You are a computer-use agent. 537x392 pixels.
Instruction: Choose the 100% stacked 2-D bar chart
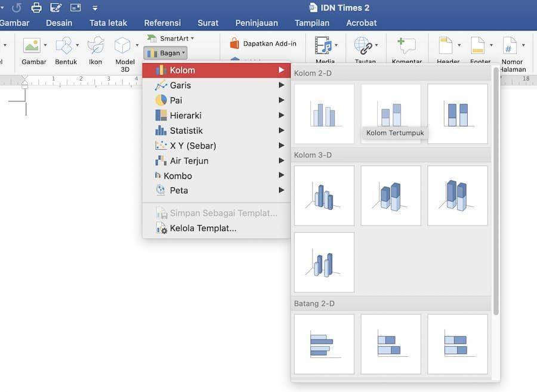pyautogui.click(x=458, y=344)
